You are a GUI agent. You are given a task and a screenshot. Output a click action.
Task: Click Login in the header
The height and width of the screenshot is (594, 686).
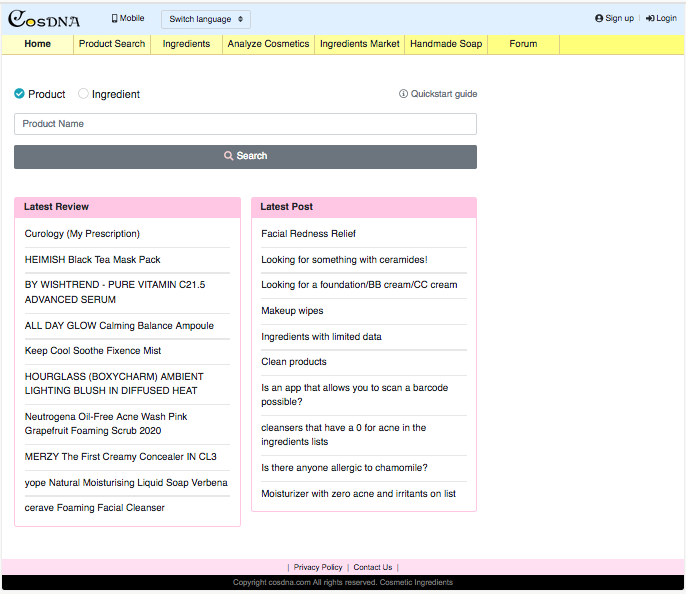click(x=661, y=18)
